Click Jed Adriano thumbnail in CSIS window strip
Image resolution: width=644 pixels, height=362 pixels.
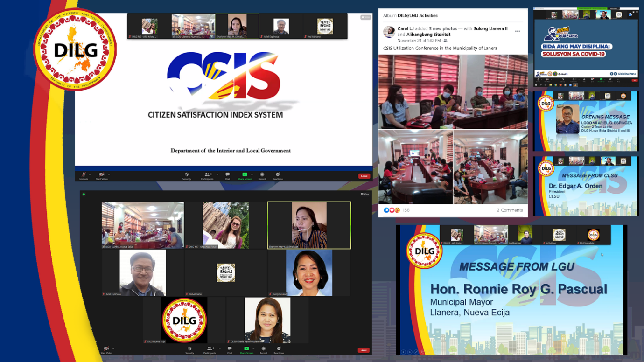pyautogui.click(x=325, y=26)
